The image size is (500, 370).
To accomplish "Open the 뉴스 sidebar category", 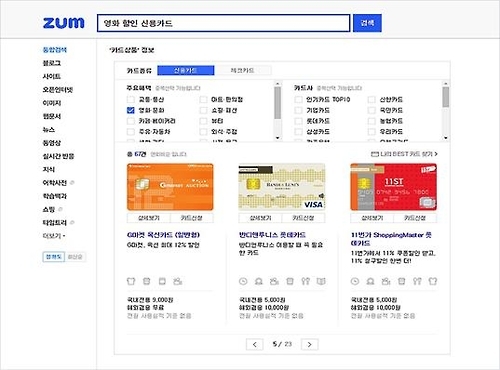I will [49, 130].
